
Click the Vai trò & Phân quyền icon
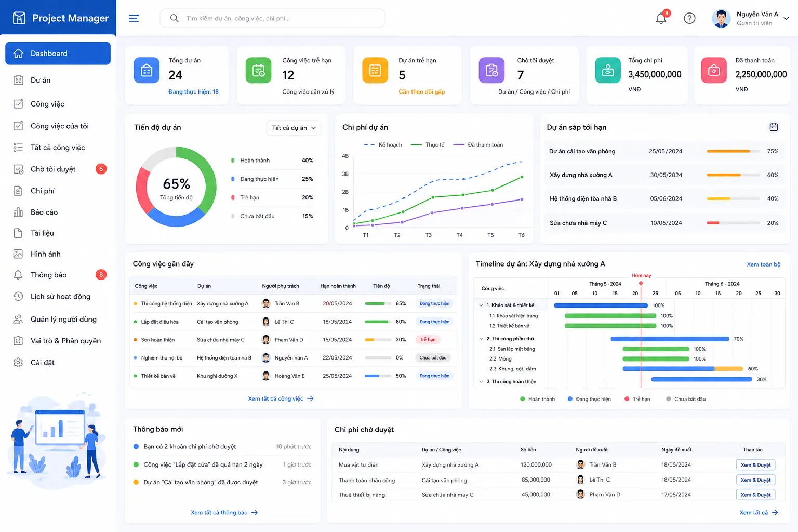click(x=18, y=341)
